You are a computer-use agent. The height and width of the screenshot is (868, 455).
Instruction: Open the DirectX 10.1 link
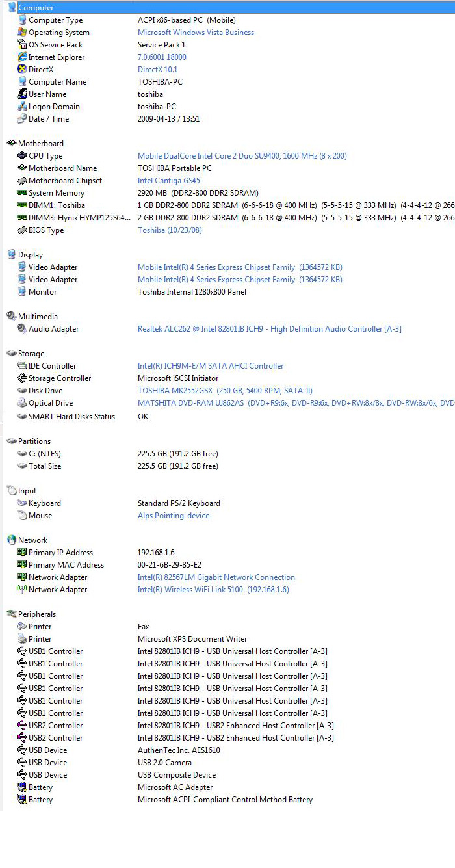pyautogui.click(x=157, y=70)
